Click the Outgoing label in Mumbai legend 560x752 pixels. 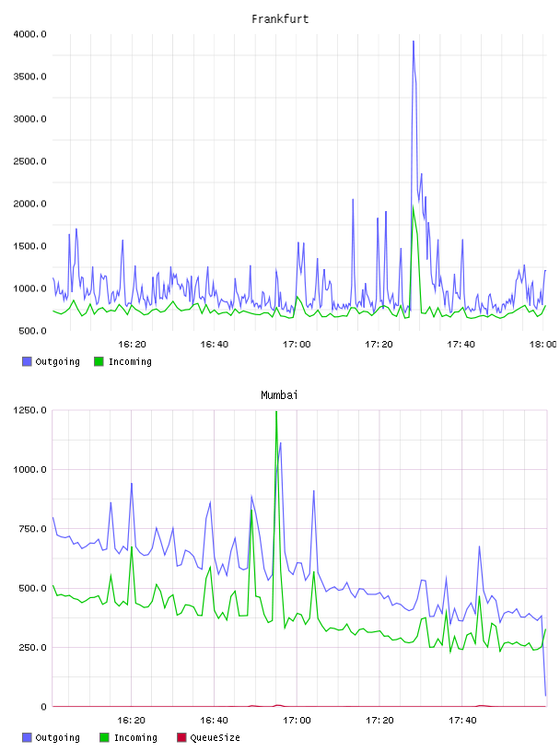point(57,738)
